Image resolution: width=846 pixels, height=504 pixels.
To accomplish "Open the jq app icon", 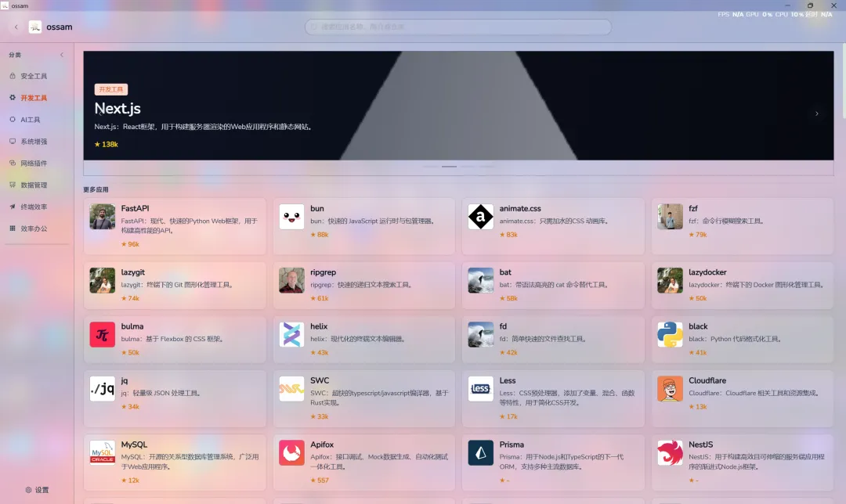I will 102,389.
